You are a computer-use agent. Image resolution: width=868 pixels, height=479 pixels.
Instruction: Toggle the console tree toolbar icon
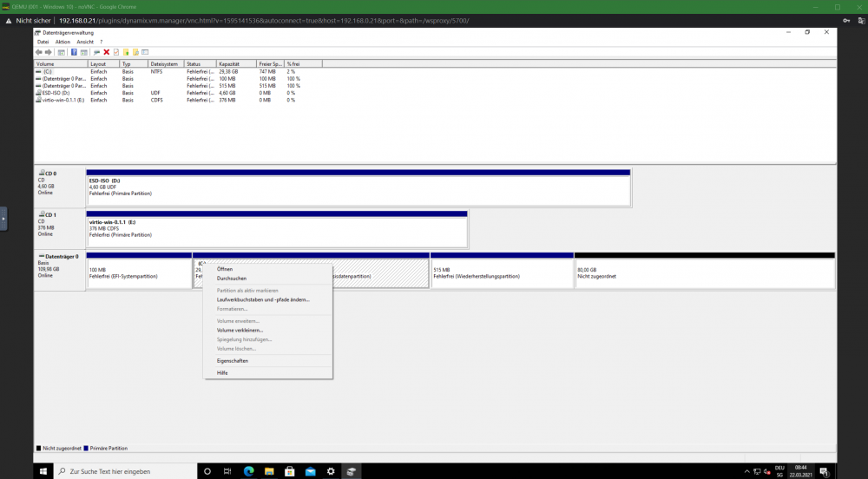click(62, 52)
